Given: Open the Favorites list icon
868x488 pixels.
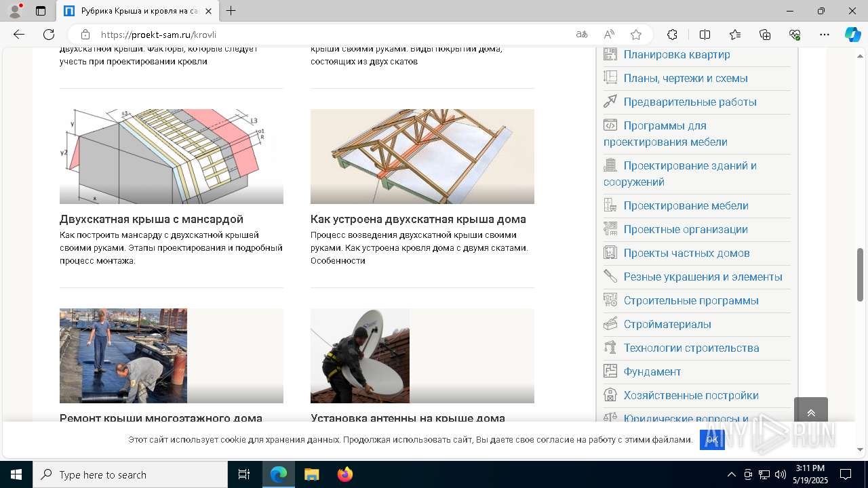Looking at the screenshot, I should [x=735, y=35].
